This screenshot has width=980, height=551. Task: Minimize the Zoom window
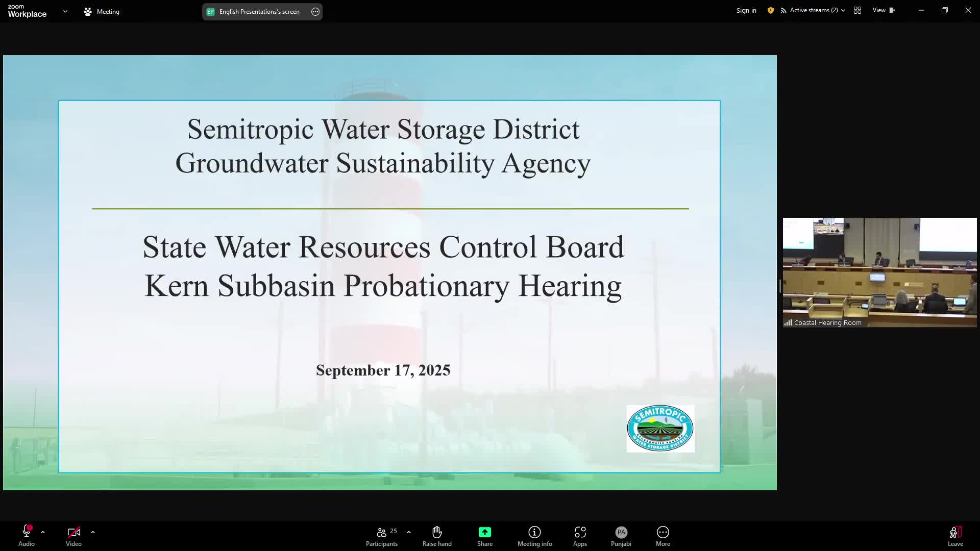(921, 10)
